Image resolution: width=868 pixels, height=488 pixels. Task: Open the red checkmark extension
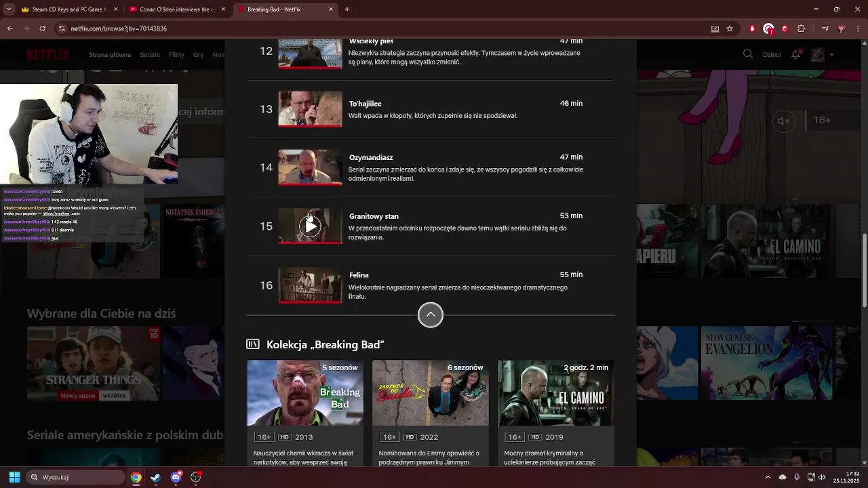coord(785,28)
